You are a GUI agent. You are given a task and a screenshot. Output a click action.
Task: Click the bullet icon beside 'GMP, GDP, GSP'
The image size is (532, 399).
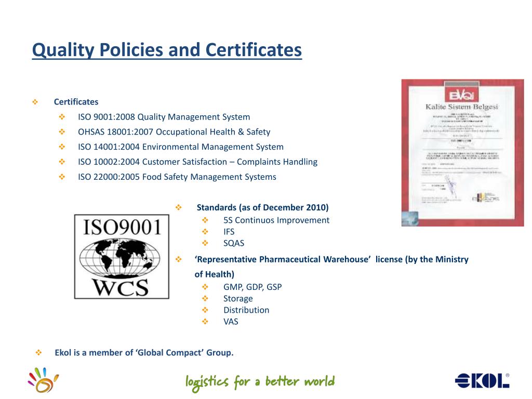click(x=205, y=287)
